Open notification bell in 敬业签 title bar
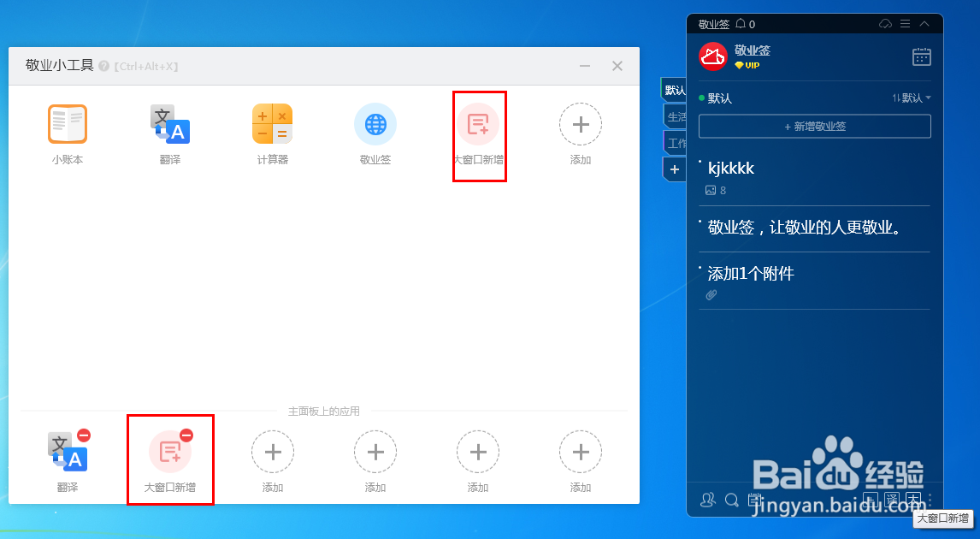Image resolution: width=980 pixels, height=539 pixels. click(741, 24)
